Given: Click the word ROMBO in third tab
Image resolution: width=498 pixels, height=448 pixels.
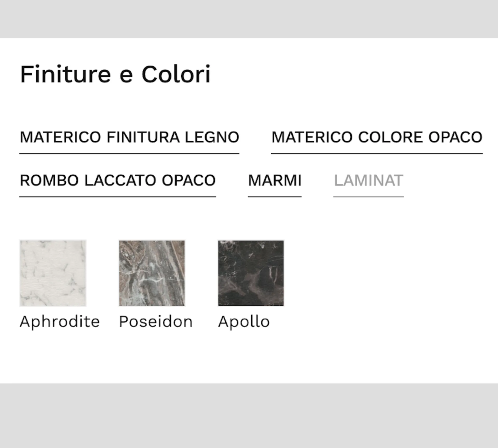Looking at the screenshot, I should pos(49,180).
